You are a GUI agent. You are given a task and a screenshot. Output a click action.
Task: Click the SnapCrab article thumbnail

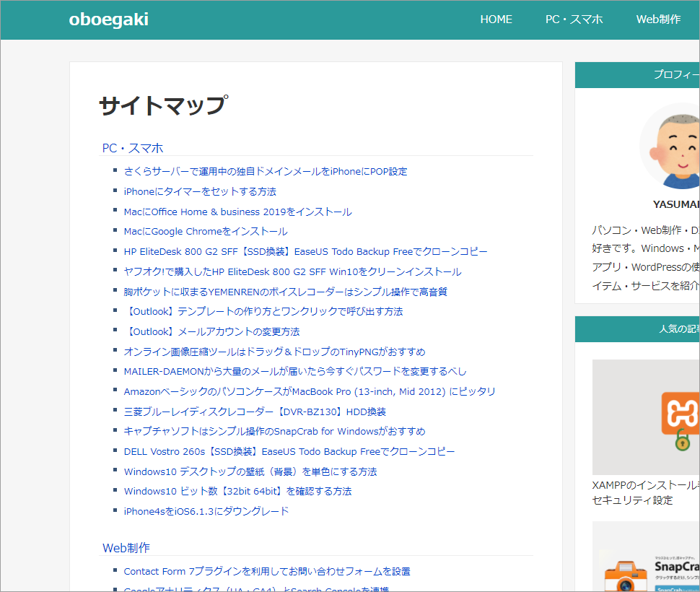coord(646,557)
